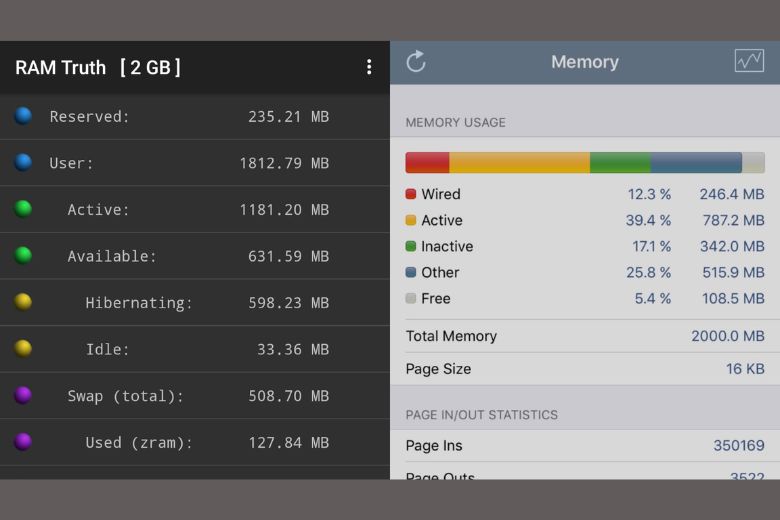Select the Inactive label

tap(447, 246)
